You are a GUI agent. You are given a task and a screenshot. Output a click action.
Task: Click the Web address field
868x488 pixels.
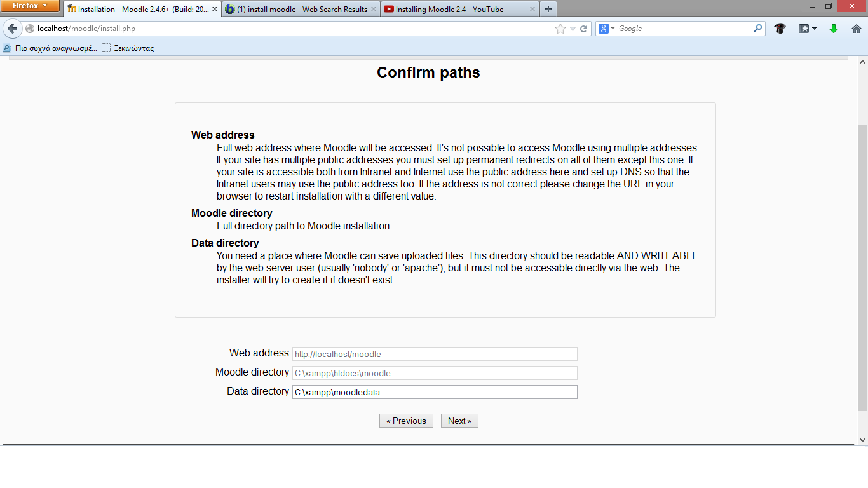(435, 354)
